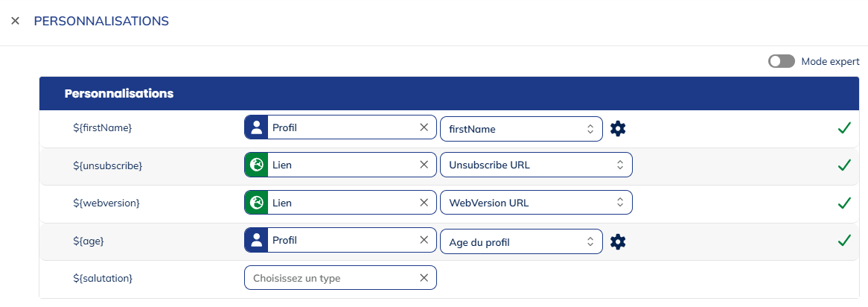This screenshot has height=307, width=868.
Task: Click the Personnalisations table header
Action: (x=119, y=94)
